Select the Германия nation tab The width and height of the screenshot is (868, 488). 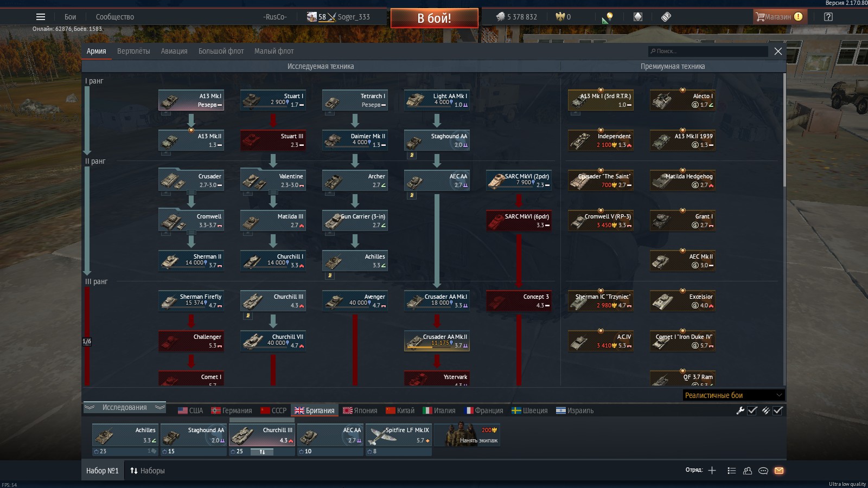pyautogui.click(x=231, y=410)
